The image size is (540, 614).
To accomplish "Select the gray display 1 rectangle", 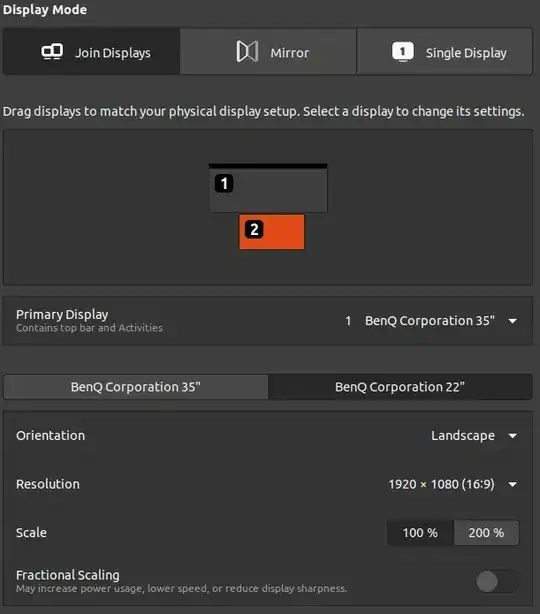I will [x=268, y=188].
